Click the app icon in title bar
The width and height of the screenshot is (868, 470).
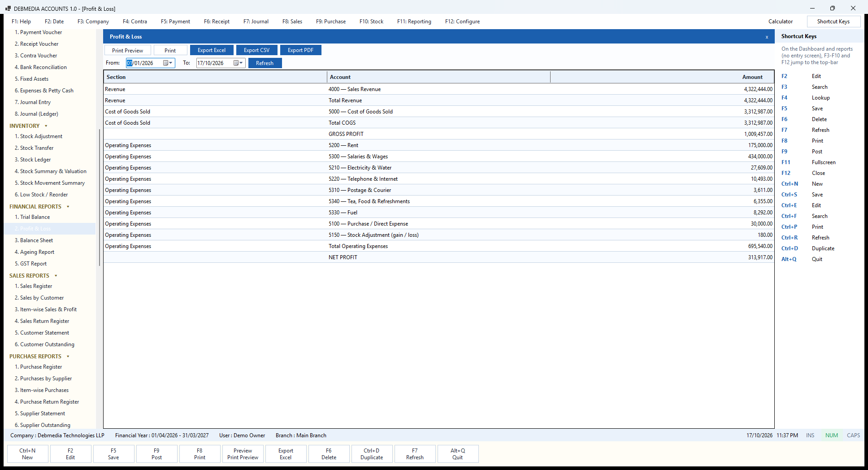[x=8, y=9]
